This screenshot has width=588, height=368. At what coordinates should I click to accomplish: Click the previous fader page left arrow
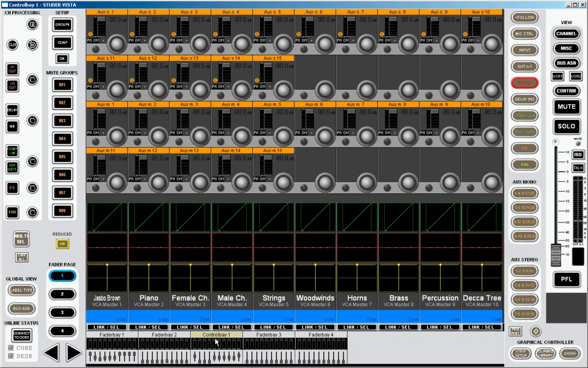point(51,352)
